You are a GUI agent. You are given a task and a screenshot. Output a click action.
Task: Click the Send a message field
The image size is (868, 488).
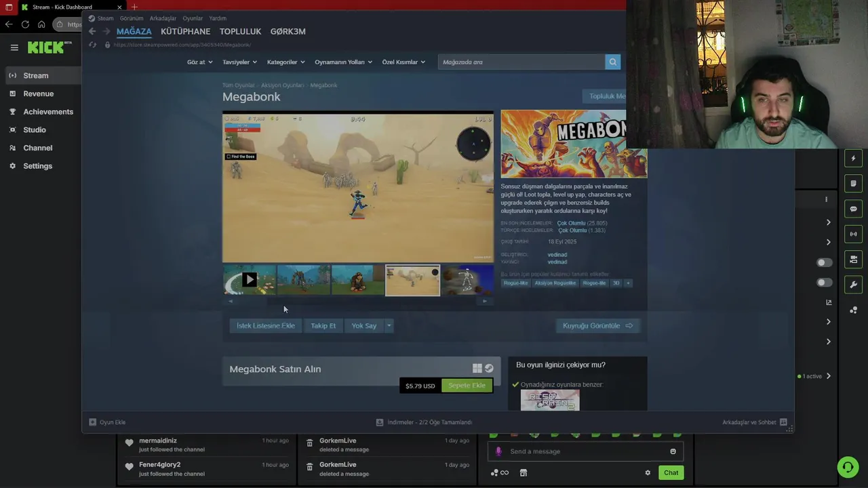coord(585,451)
